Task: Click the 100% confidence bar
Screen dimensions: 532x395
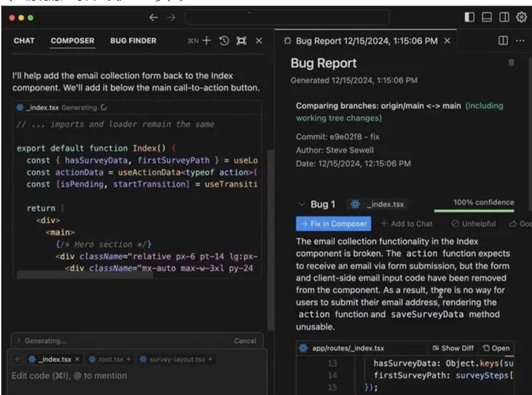Action: [474, 211]
